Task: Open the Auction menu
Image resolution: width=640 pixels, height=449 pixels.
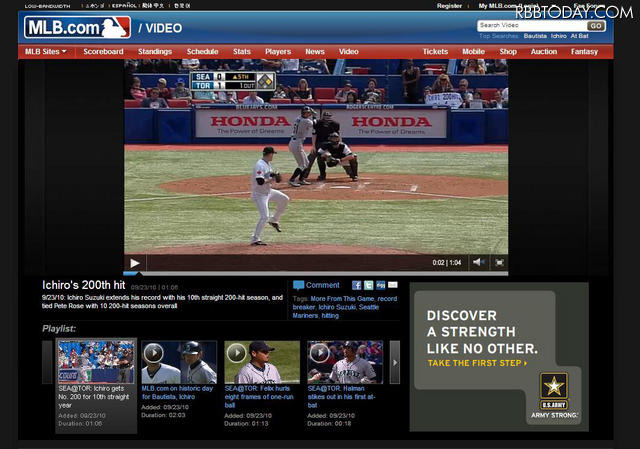Action: [x=544, y=52]
